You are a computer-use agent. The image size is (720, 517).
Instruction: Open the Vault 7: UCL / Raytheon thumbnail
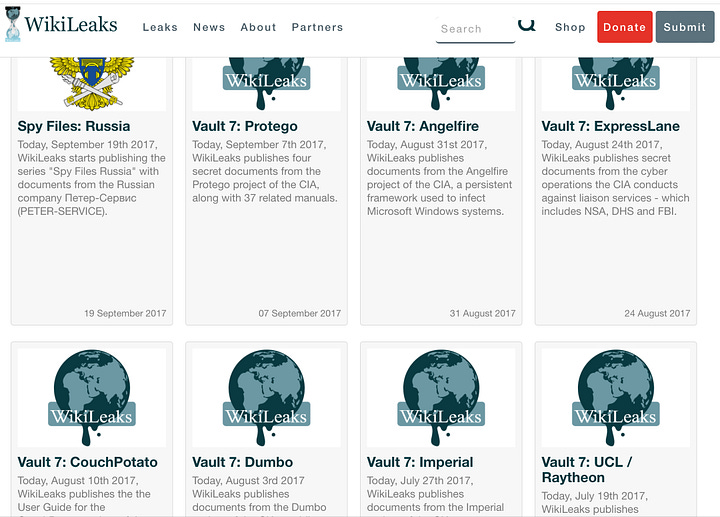(615, 397)
